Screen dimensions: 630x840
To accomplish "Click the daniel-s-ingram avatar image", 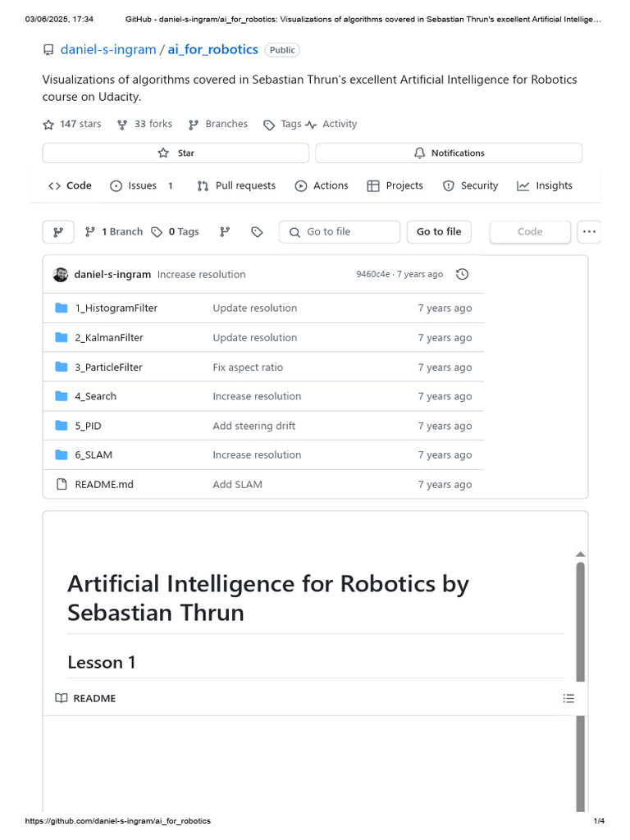I will (61, 274).
